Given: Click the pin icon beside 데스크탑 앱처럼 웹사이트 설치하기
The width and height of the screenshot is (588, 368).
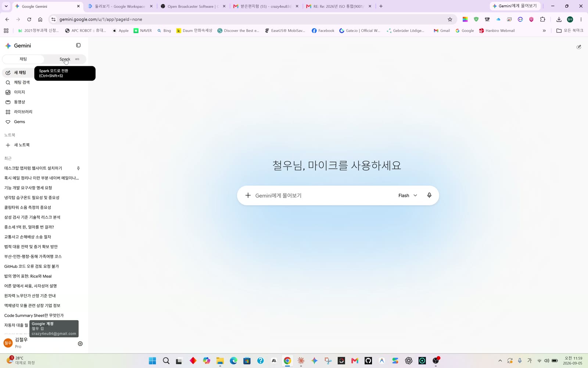Looking at the screenshot, I should (78, 168).
